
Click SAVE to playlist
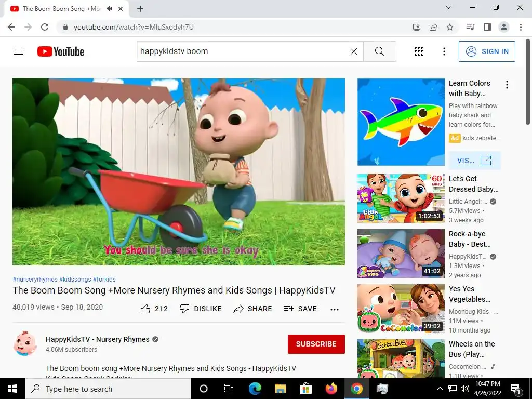pos(300,309)
